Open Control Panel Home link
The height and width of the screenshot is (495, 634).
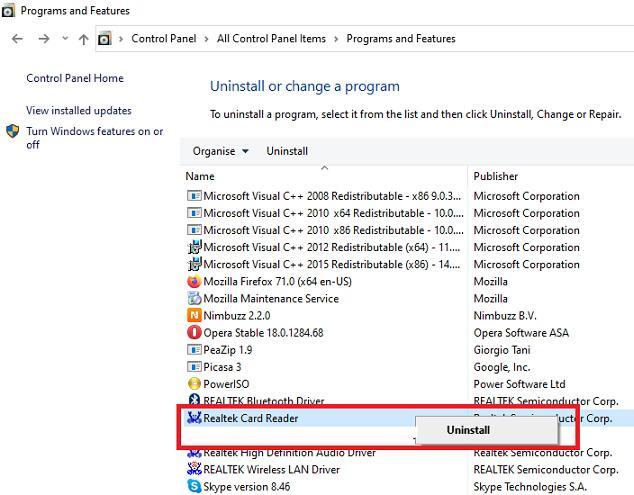[x=75, y=79]
